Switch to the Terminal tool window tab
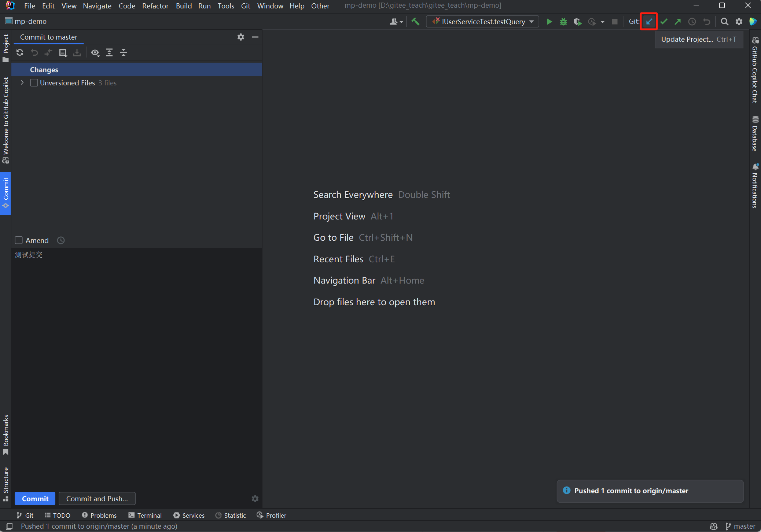 pos(145,515)
